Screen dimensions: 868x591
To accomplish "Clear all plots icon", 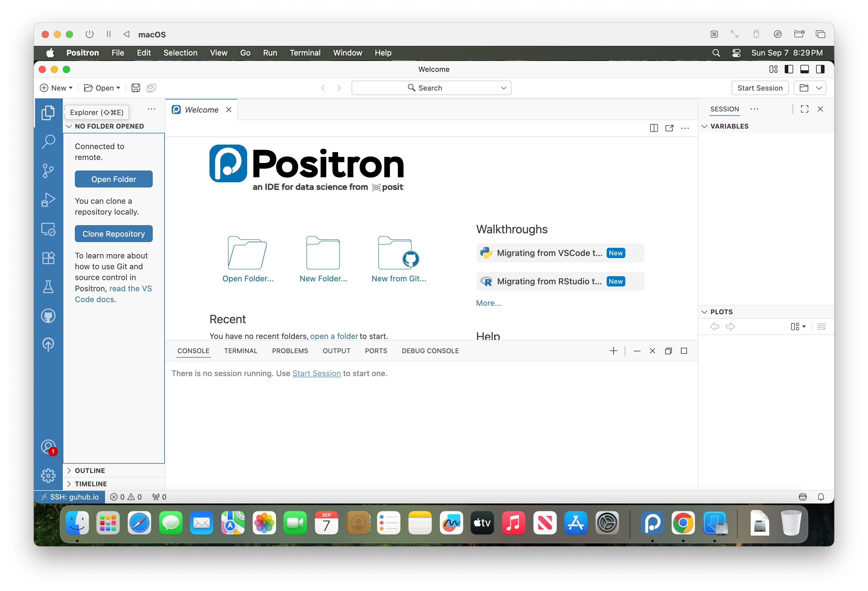I will pyautogui.click(x=821, y=327).
